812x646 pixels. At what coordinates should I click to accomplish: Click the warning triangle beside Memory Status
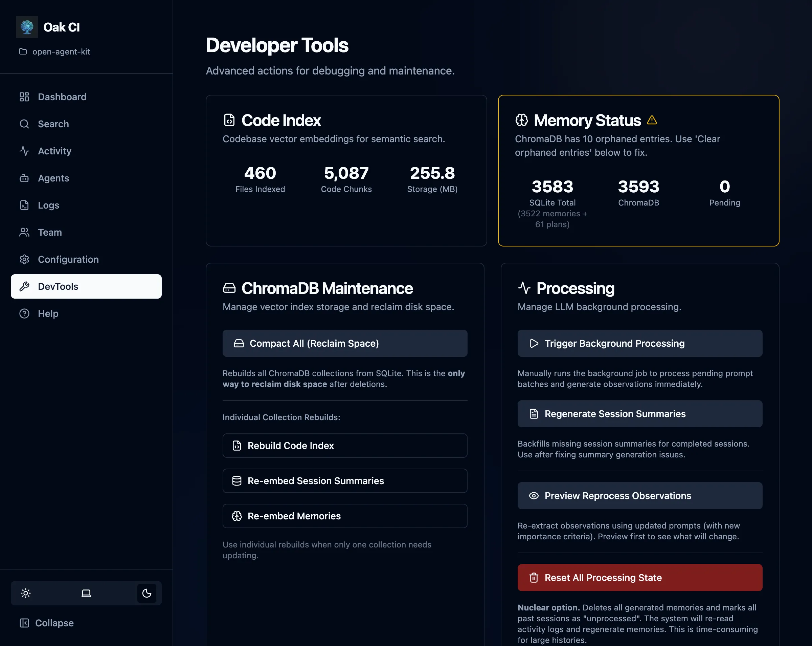652,120
